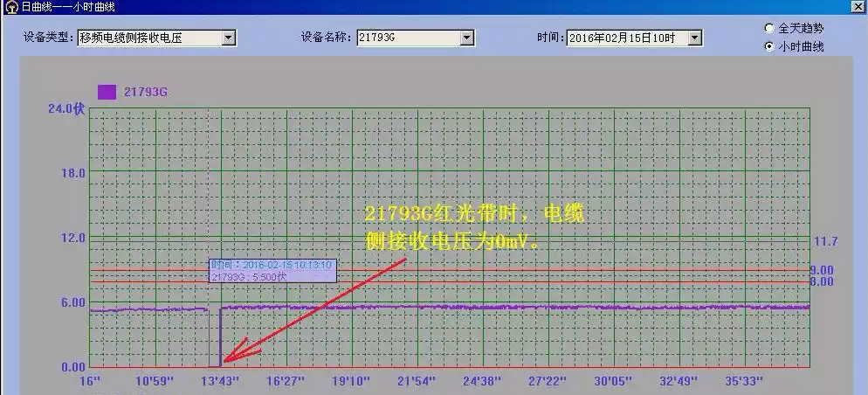868x395 pixels.
Task: Click the 设备名称 label
Action: coord(327,38)
